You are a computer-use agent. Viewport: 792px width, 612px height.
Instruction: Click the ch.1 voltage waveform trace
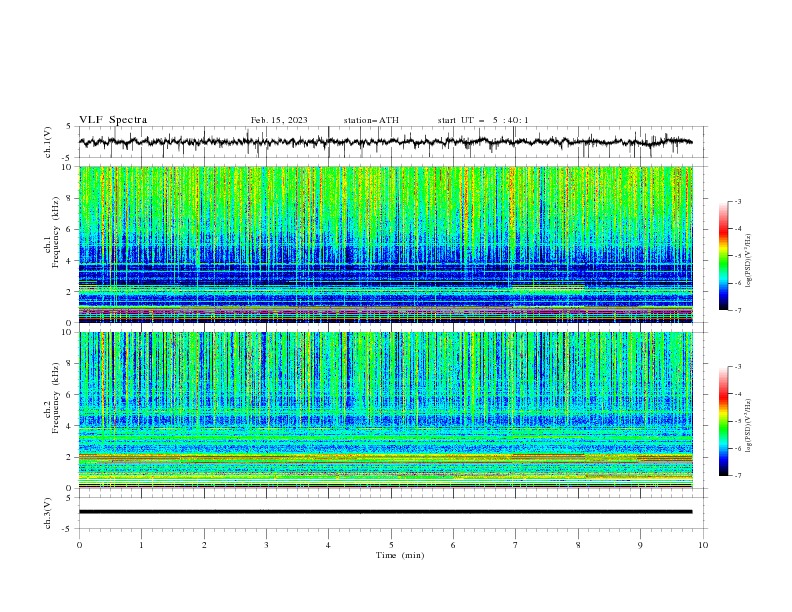tap(385, 142)
